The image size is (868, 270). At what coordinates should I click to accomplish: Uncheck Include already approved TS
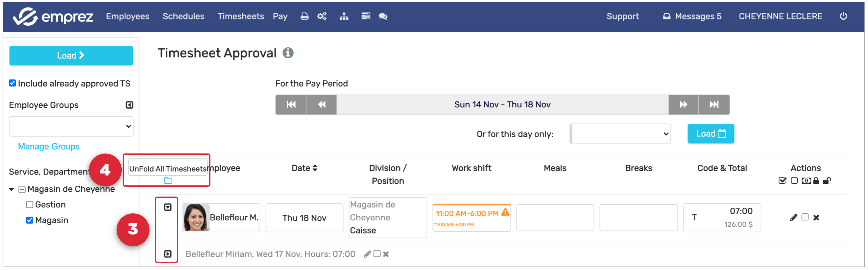coord(12,83)
